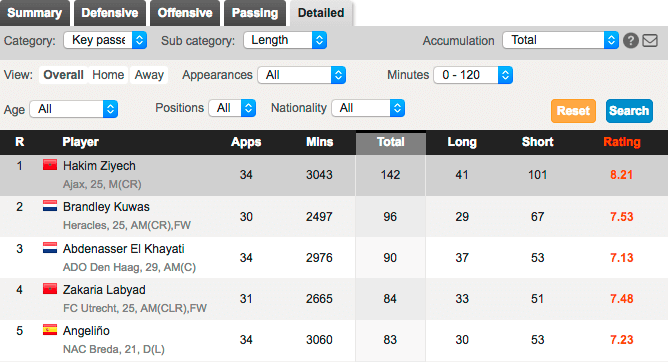Open the Sub category Length dropdown

click(x=285, y=40)
